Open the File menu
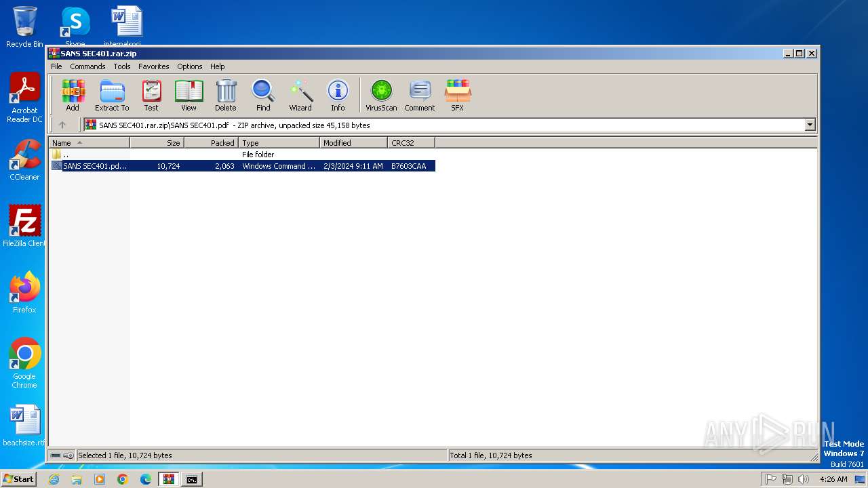The image size is (868, 488). [x=56, y=66]
